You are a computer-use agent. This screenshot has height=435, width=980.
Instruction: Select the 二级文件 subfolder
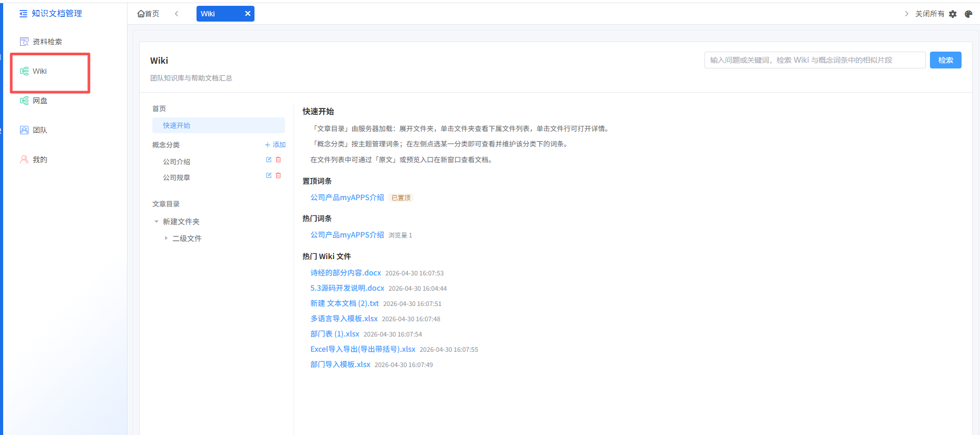187,239
